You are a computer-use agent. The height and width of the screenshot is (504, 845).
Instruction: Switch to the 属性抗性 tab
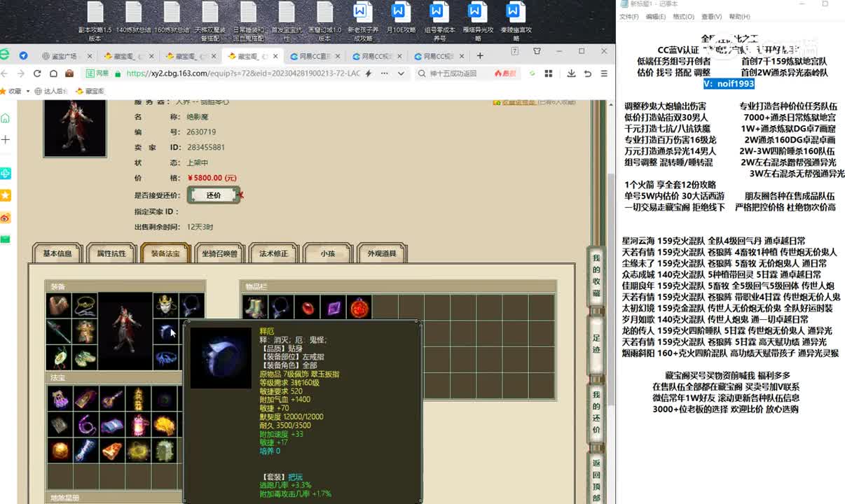(x=111, y=253)
